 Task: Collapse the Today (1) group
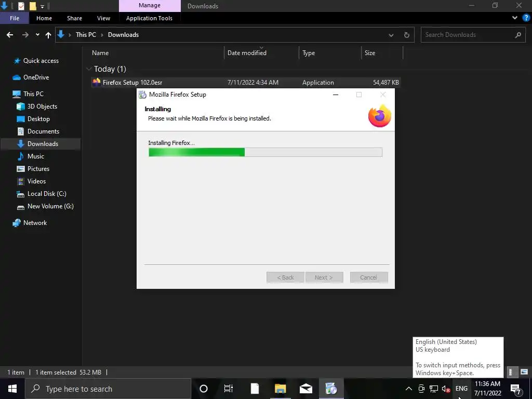[x=89, y=69]
